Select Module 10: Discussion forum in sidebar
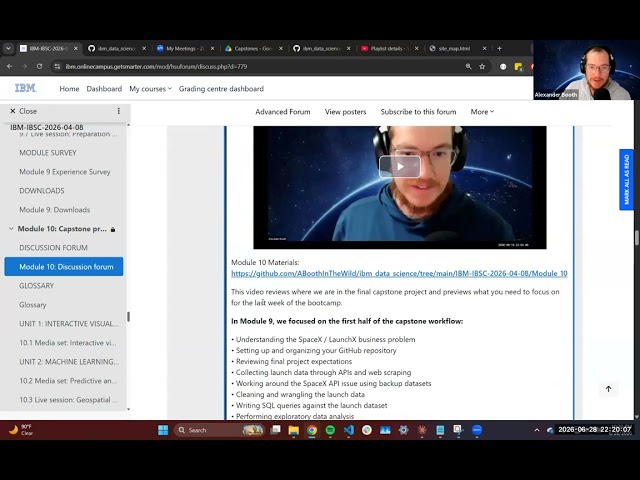The image size is (640, 480). pyautogui.click(x=64, y=267)
